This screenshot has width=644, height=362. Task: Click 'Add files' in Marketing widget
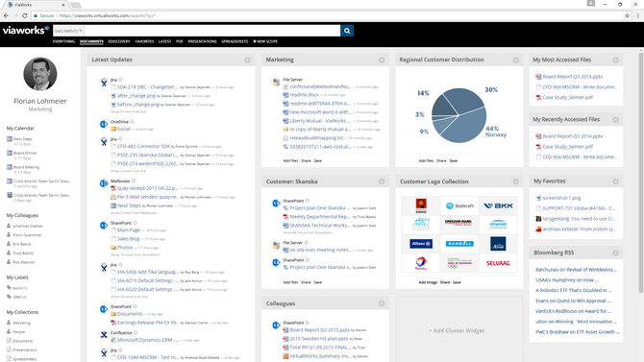pyautogui.click(x=290, y=161)
